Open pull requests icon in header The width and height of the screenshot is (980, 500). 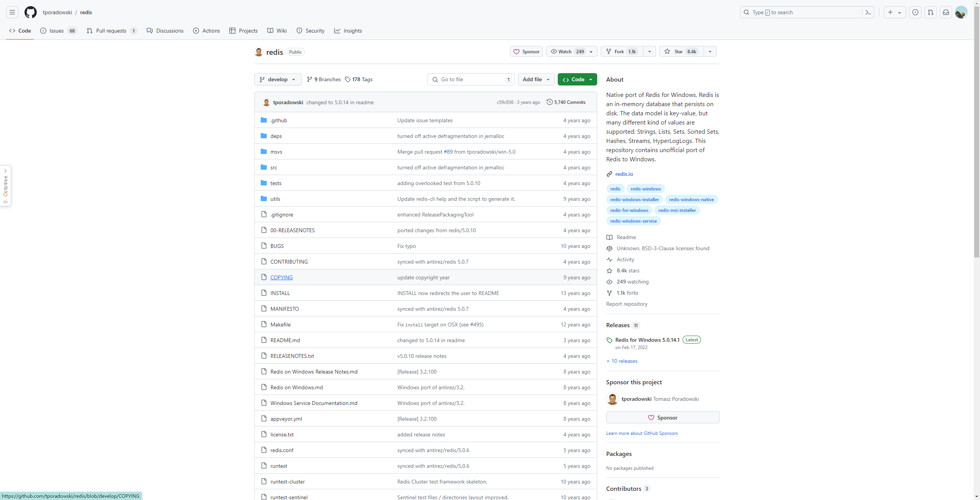930,12
